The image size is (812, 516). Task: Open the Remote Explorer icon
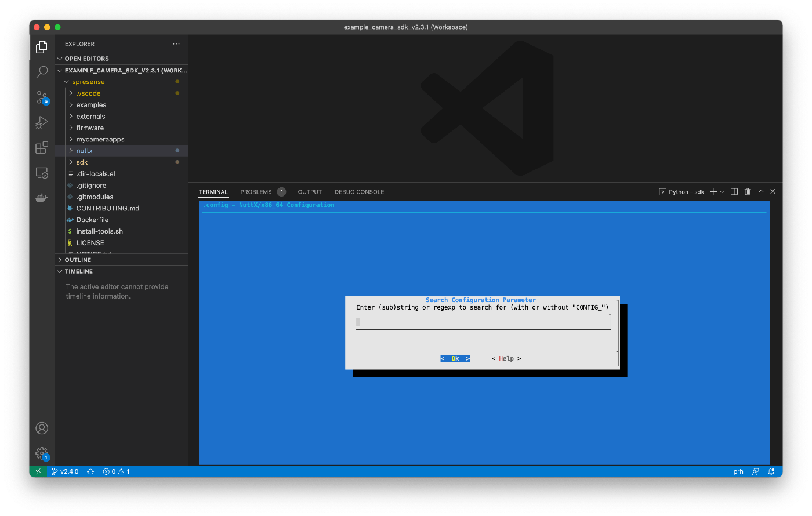[x=42, y=173]
